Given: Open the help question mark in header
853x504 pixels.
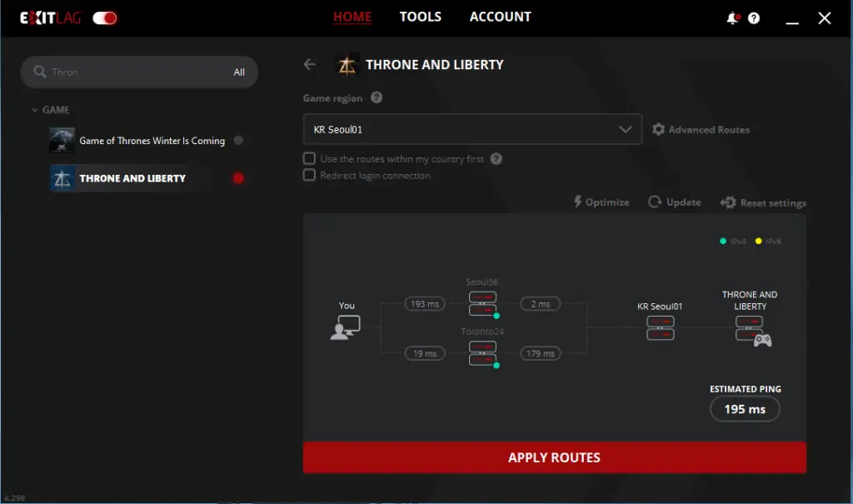Looking at the screenshot, I should pos(753,18).
